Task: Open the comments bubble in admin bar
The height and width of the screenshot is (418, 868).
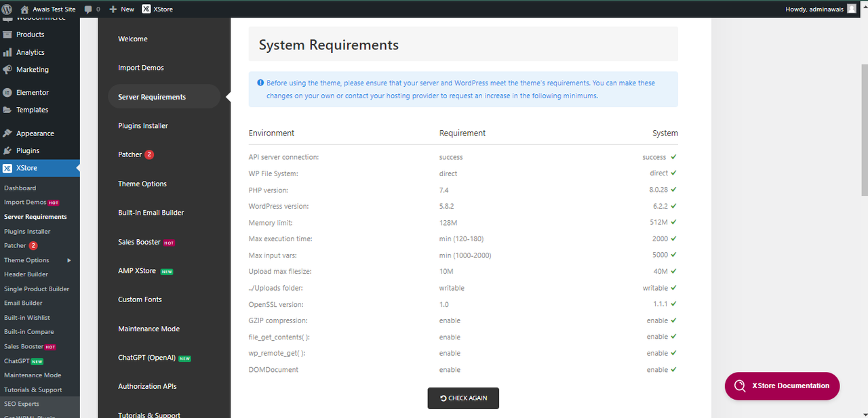Action: point(92,9)
